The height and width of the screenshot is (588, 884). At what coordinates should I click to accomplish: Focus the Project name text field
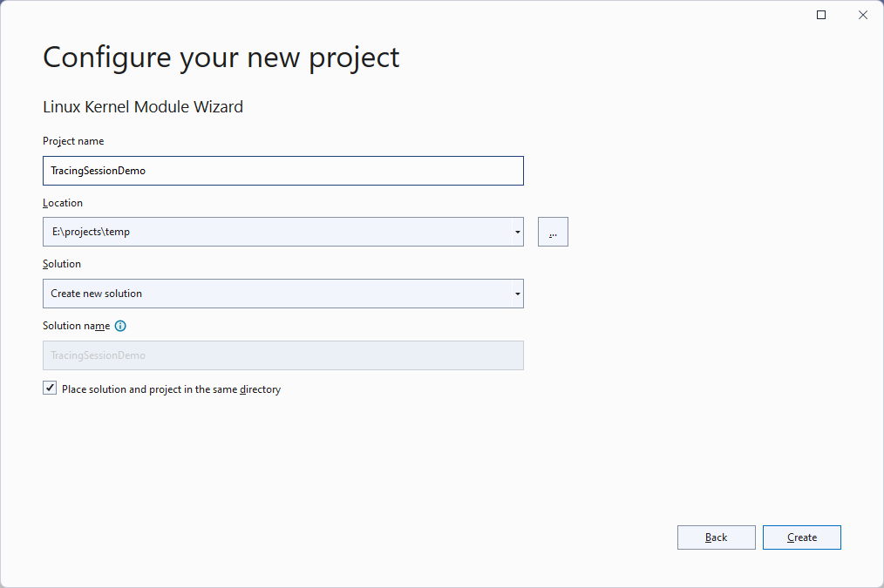pyautogui.click(x=282, y=171)
